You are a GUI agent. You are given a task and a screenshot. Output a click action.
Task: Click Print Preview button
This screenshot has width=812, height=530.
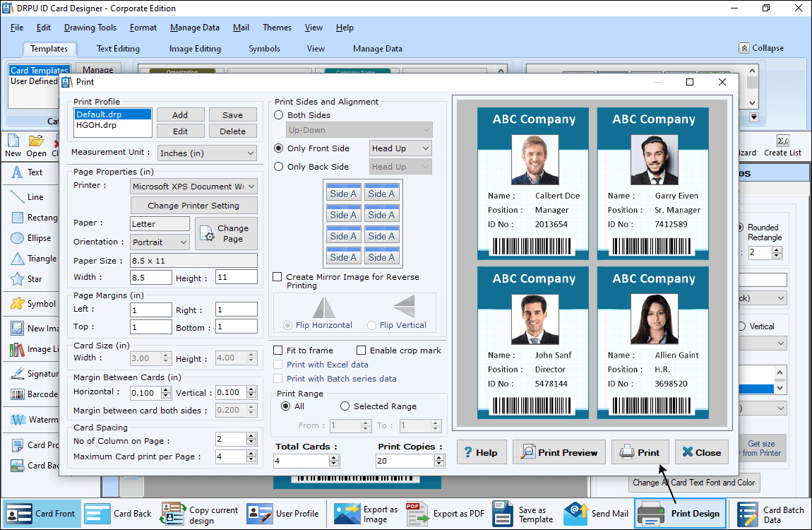point(559,452)
